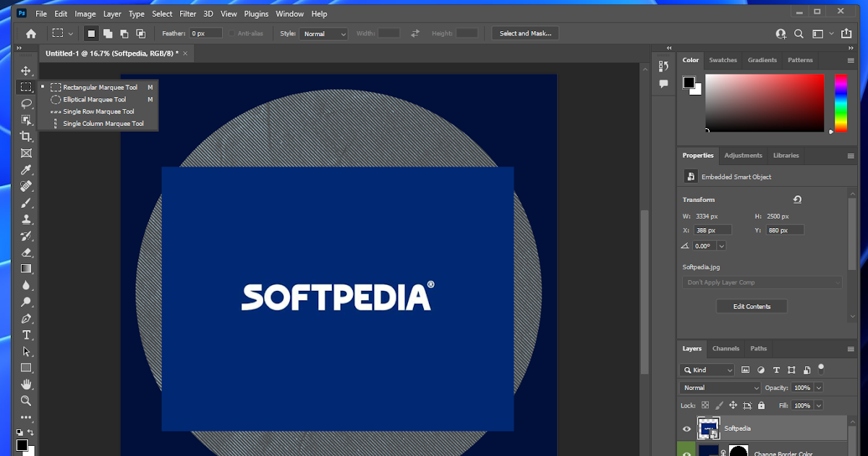Select the Eraser tool
The height and width of the screenshot is (456, 868).
tap(26, 253)
